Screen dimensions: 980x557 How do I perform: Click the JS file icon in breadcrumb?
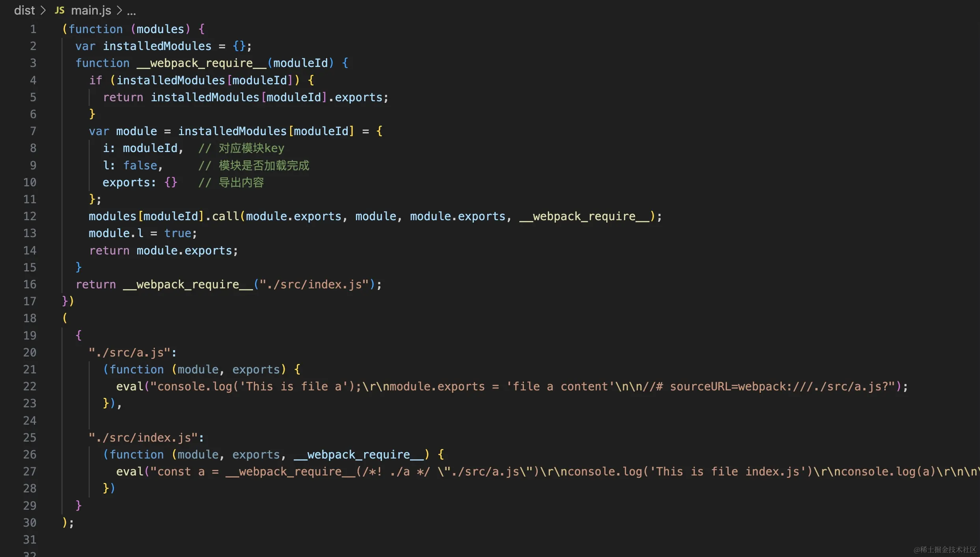[60, 10]
